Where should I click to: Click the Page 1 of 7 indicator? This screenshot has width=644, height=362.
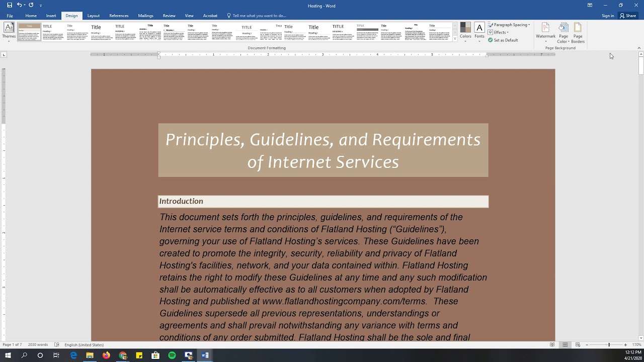pyautogui.click(x=12, y=345)
